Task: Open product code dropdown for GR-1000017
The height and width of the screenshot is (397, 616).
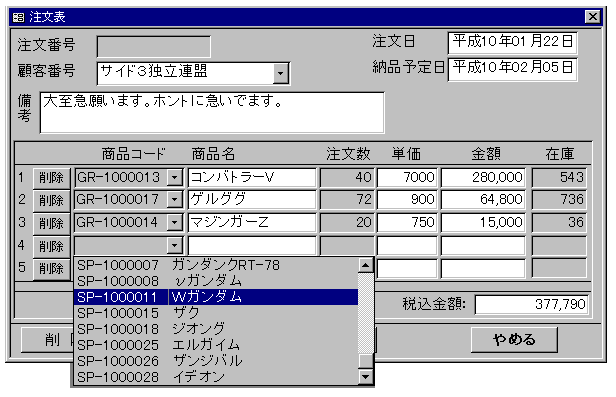Action: click(x=174, y=200)
